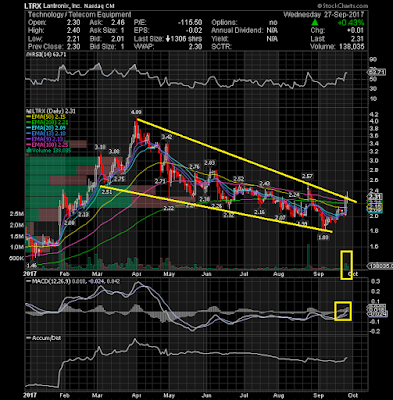Image resolution: width=393 pixels, height=400 pixels.
Task: Click the Wednesday 27-Sep-2017 date
Action: pos(324,15)
